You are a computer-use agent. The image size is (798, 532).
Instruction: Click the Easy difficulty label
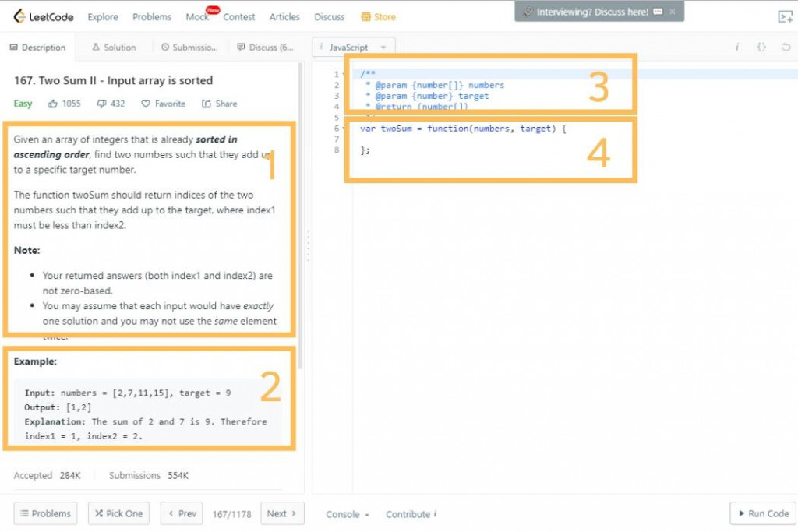(x=23, y=104)
